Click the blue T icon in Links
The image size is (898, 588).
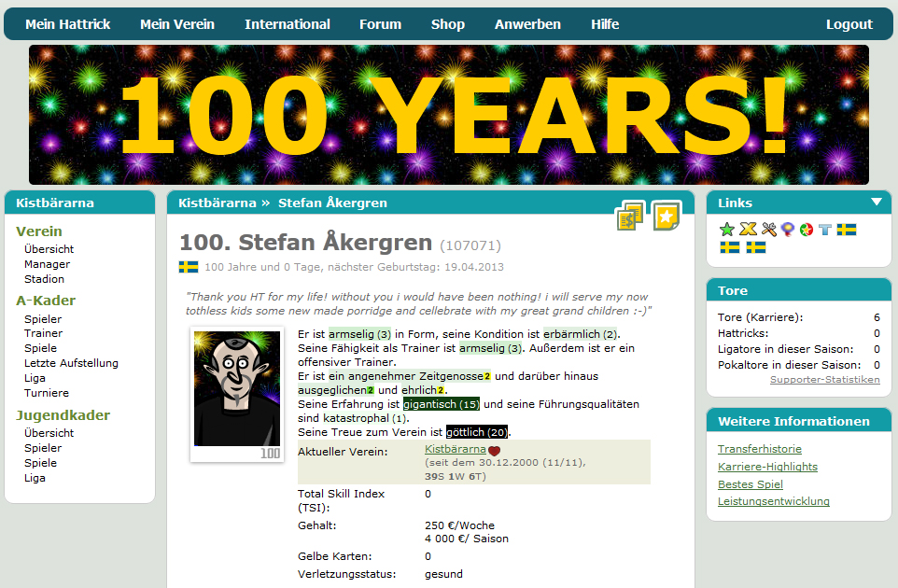pos(824,230)
